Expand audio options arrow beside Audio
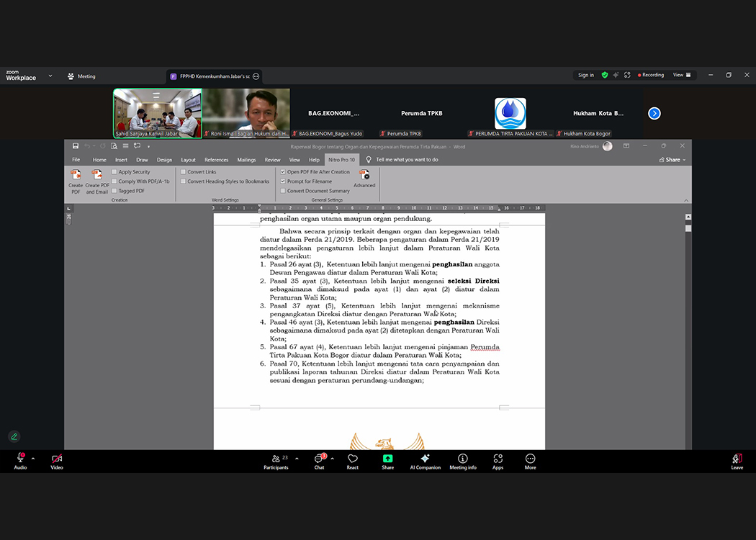The image size is (756, 540). pyautogui.click(x=33, y=458)
